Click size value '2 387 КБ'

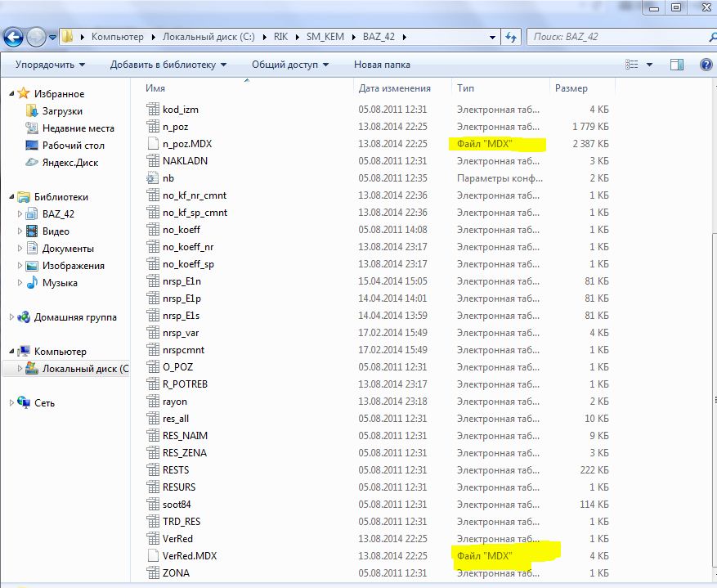click(x=591, y=144)
